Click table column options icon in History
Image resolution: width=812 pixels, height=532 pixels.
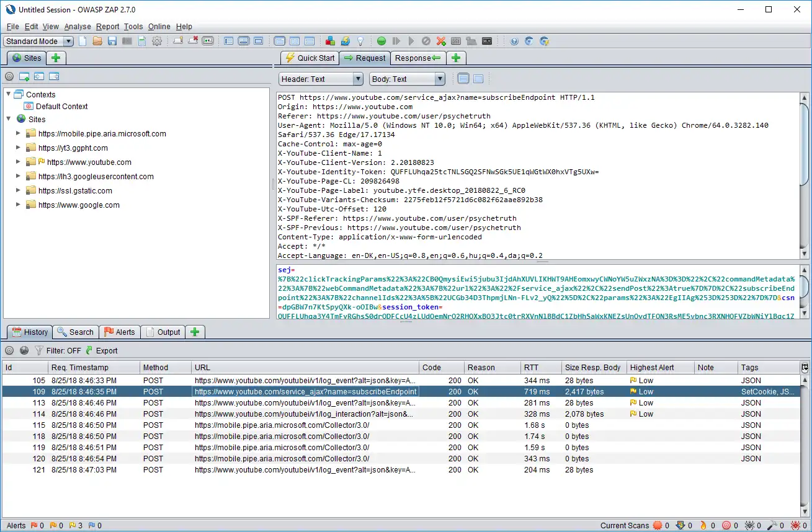pyautogui.click(x=805, y=367)
